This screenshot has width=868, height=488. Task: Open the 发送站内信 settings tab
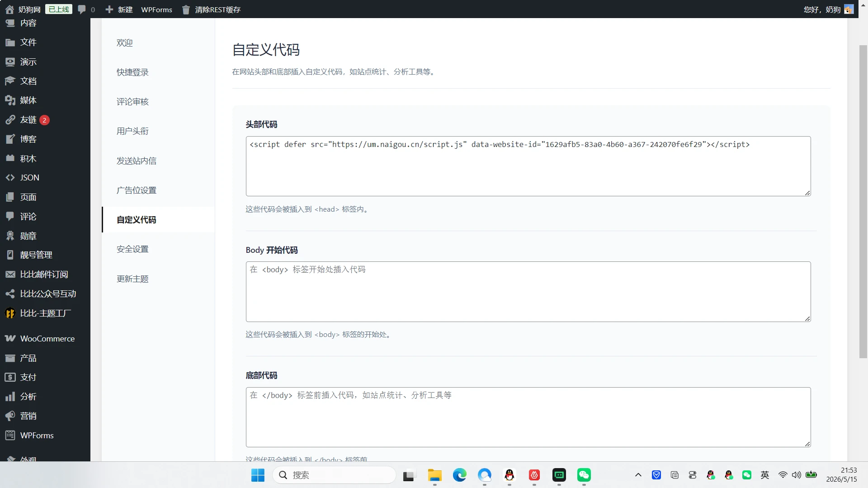tap(158, 161)
